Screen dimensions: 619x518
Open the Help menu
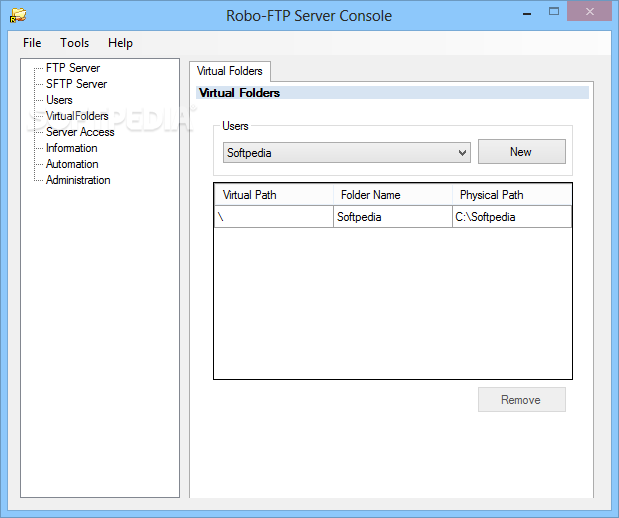pos(120,43)
